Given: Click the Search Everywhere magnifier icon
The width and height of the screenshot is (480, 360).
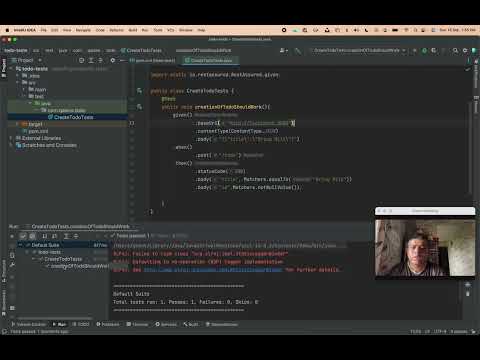Looking at the screenshot, I should click(x=455, y=51).
